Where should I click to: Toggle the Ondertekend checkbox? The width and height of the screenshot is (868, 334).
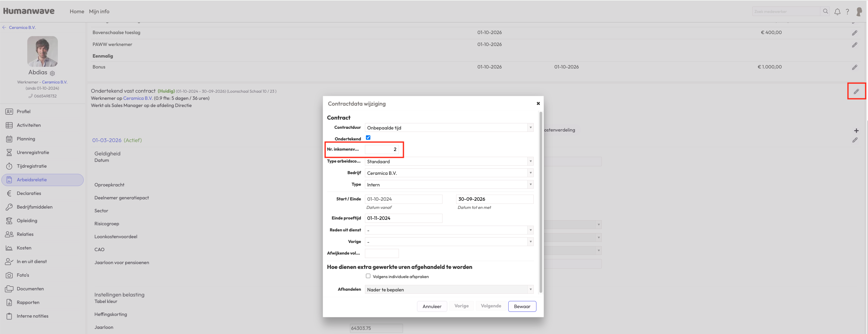point(368,138)
